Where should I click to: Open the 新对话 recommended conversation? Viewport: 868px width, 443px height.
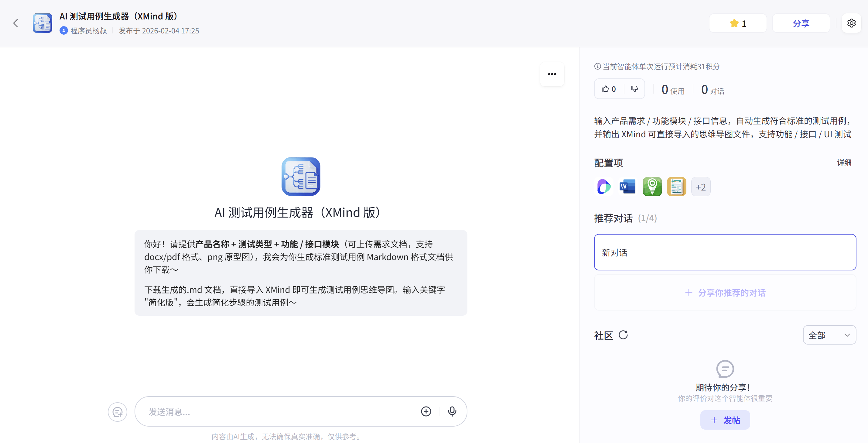[x=725, y=252]
